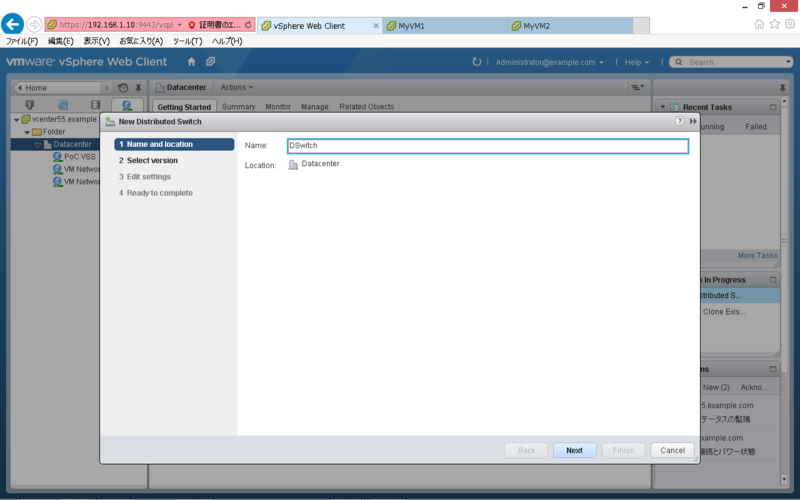Pin the right side panel
800x500 pixels.
tap(783, 88)
